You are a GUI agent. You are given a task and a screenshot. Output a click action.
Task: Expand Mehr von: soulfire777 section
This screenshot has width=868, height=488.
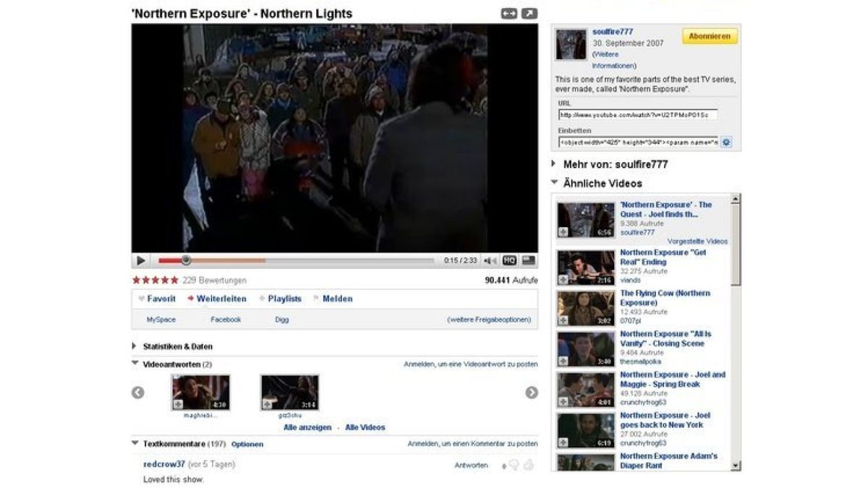554,164
